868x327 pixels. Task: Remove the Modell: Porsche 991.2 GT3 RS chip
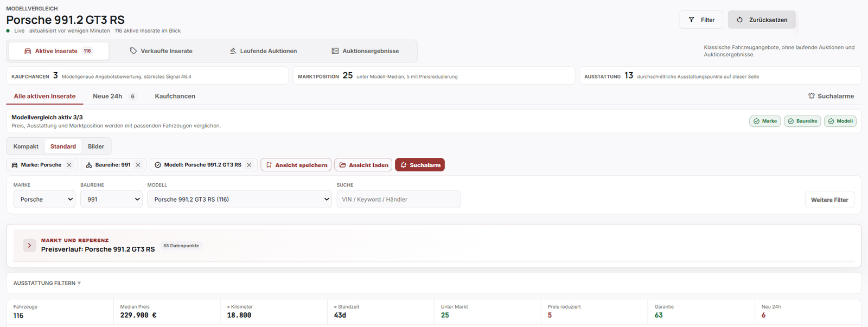pyautogui.click(x=249, y=165)
